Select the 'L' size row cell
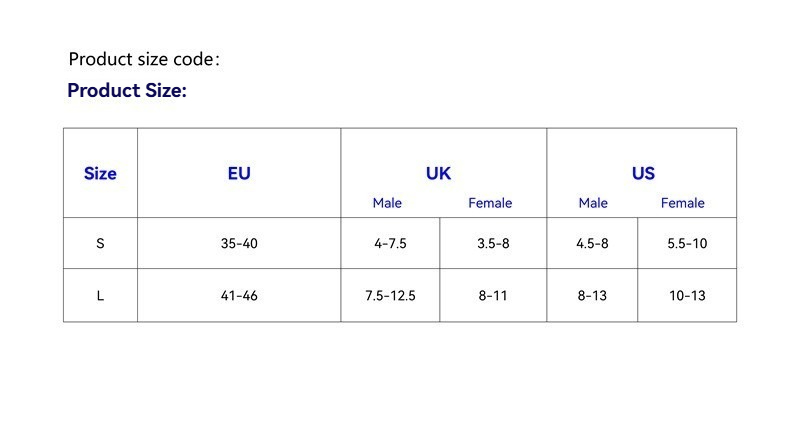The height and width of the screenshot is (427, 800). pyautogui.click(x=100, y=296)
